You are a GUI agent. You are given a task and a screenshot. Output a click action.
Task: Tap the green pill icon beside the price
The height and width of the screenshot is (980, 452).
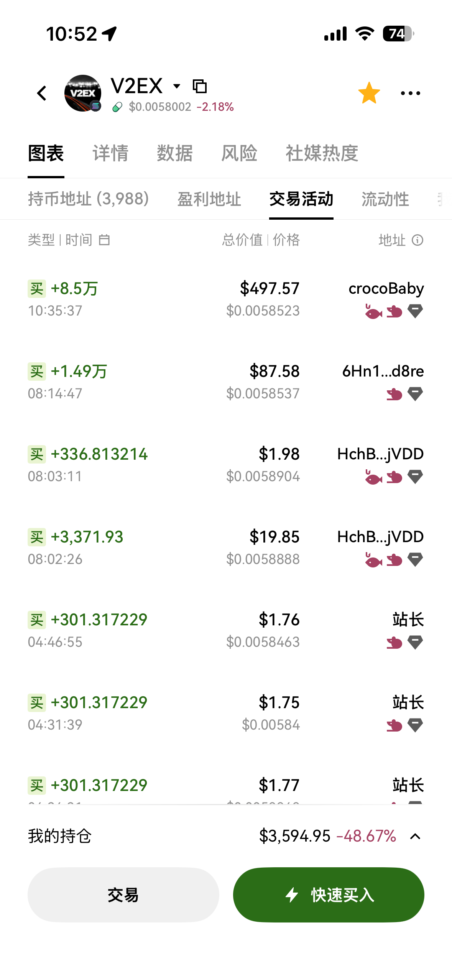click(x=117, y=107)
